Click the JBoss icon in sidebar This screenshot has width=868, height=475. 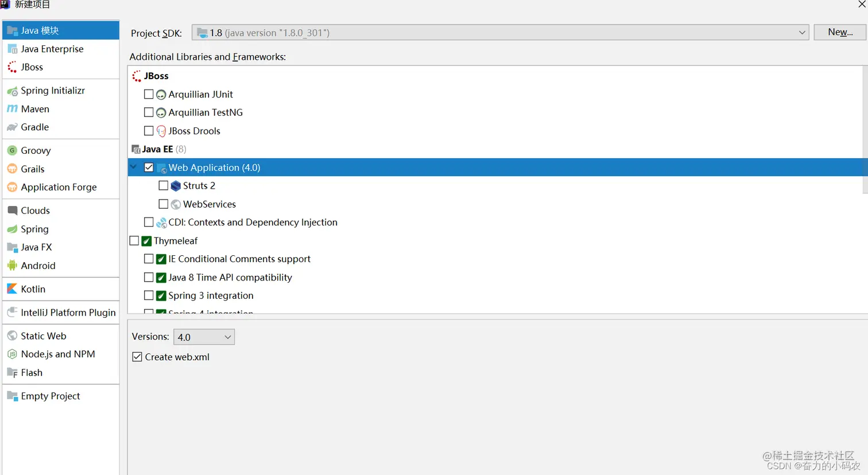(x=12, y=67)
